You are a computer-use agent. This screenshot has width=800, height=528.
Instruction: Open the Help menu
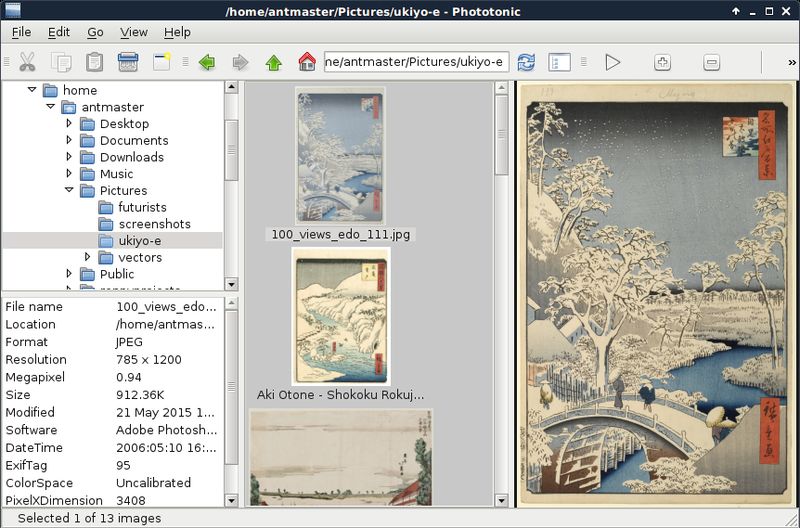177,32
